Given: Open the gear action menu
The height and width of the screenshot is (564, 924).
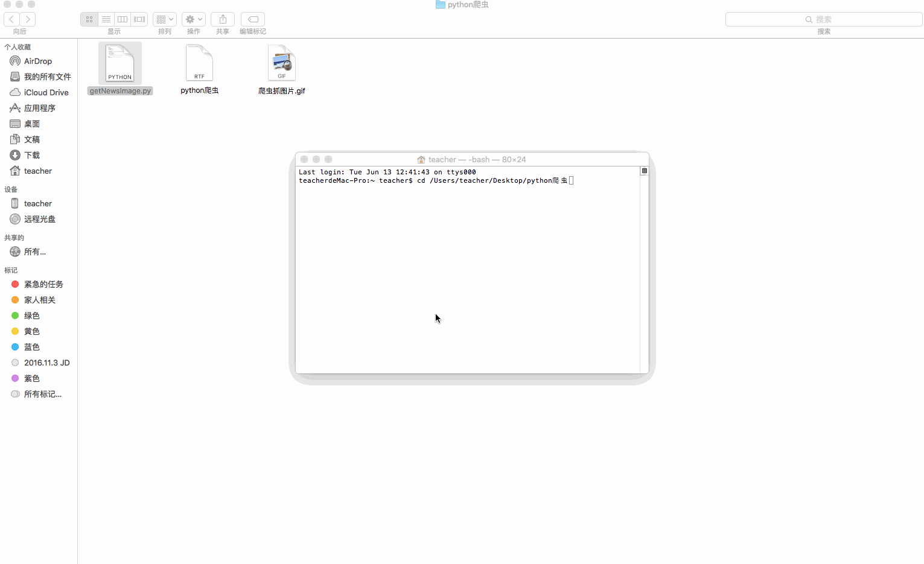Looking at the screenshot, I should tap(194, 19).
